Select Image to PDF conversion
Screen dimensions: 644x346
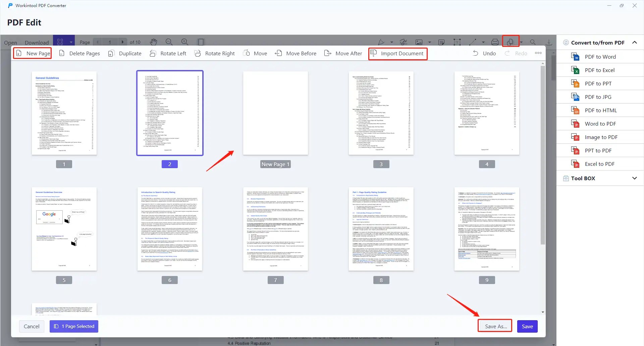click(x=601, y=137)
